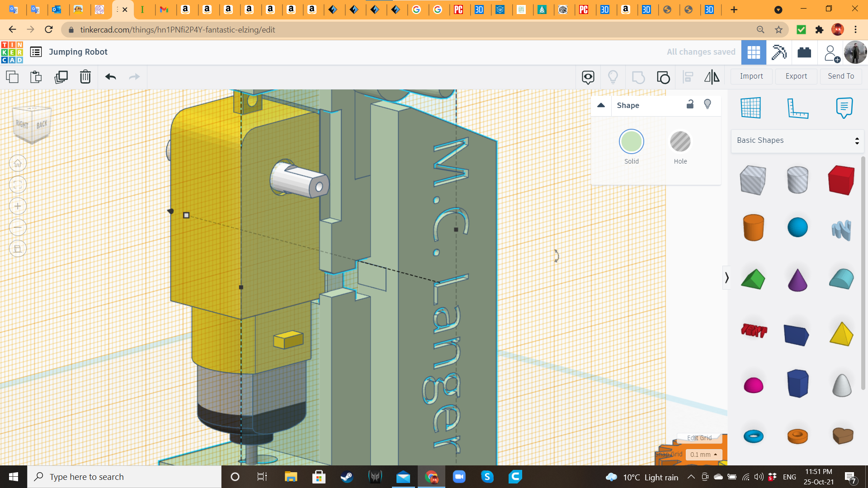
Task: Select Hole mode in the Shape panel
Action: (680, 141)
